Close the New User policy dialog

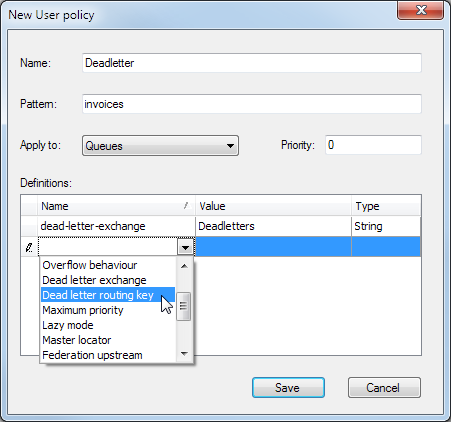[x=421, y=10]
